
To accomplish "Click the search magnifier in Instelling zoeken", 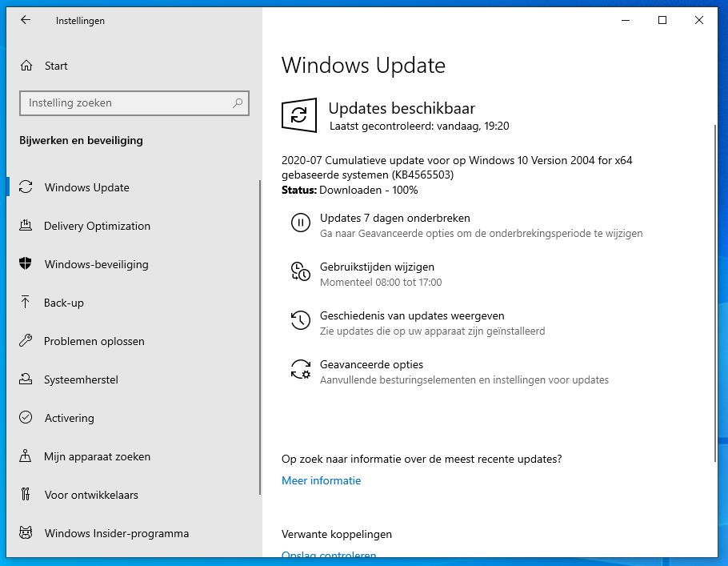I will click(x=238, y=103).
